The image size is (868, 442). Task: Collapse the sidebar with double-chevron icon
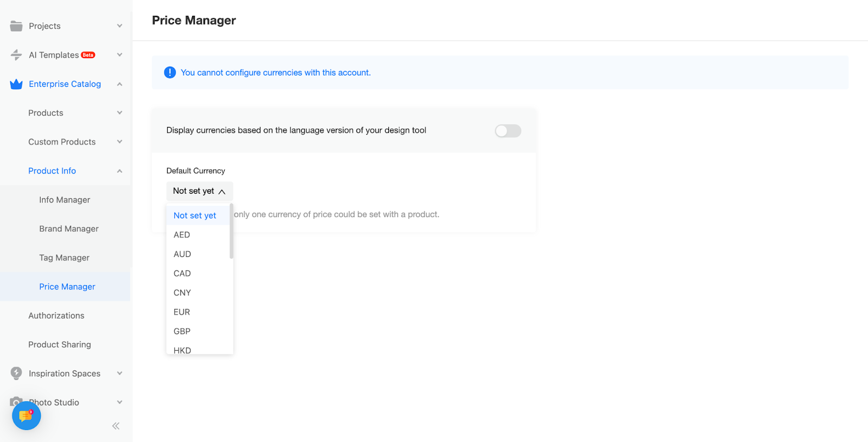(116, 426)
